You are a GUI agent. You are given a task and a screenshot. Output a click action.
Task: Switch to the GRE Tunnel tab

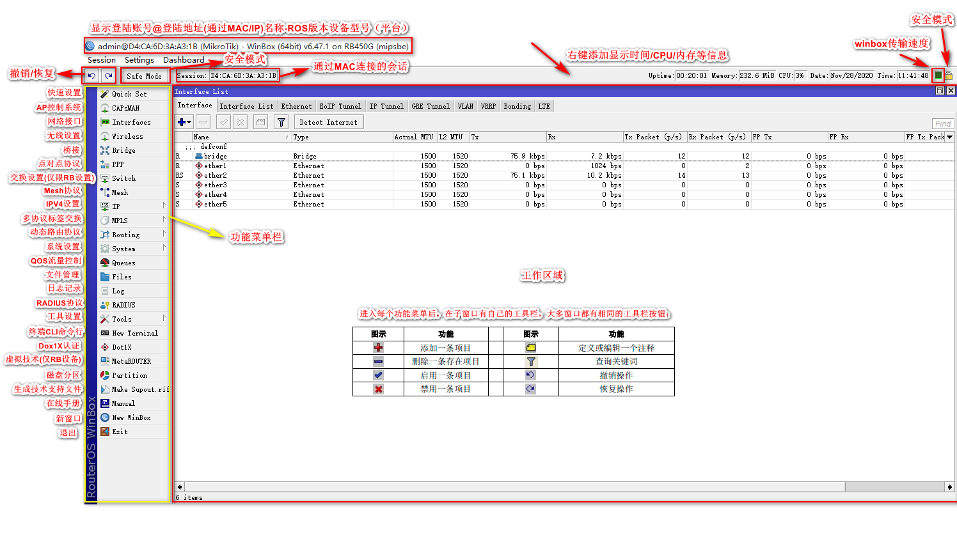431,106
